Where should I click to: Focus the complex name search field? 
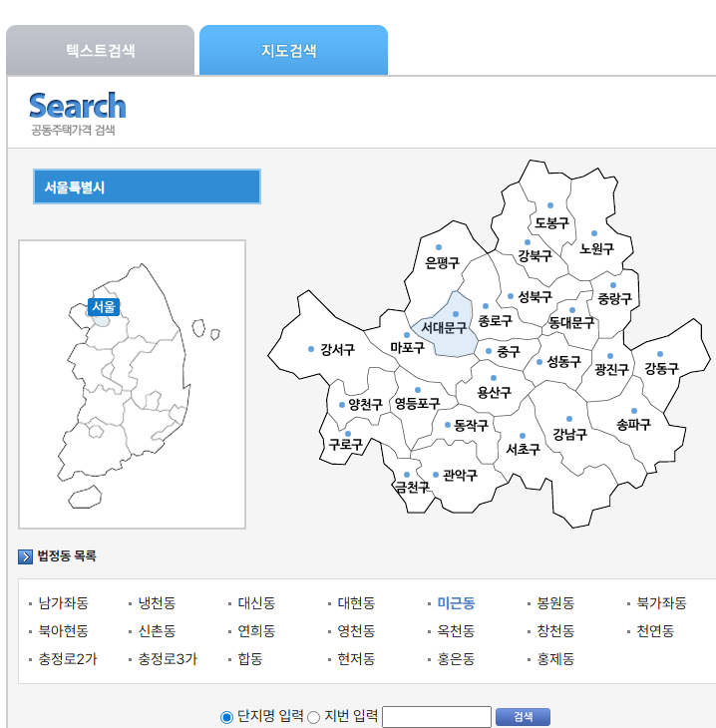[437, 716]
